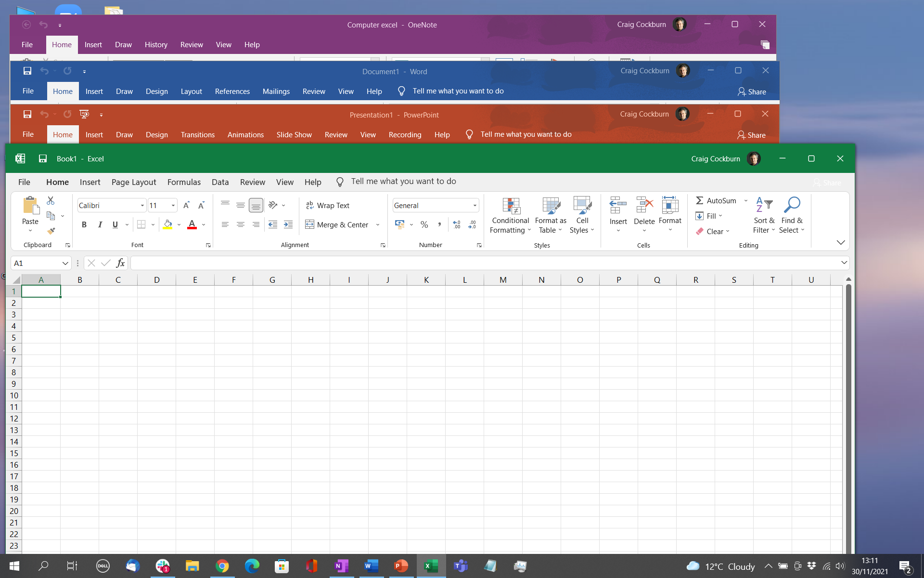Open the font name dropdown

[142, 205]
